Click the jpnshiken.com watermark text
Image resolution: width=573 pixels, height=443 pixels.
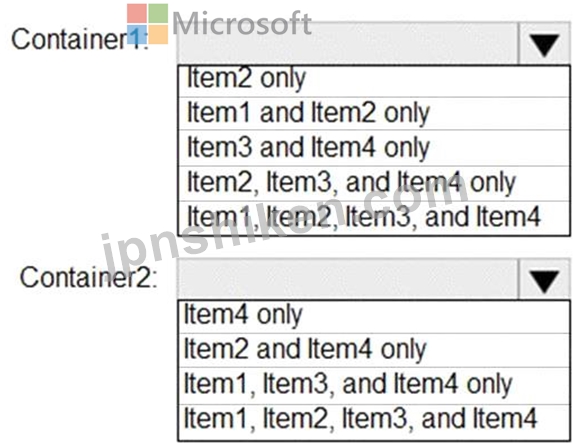(x=285, y=224)
